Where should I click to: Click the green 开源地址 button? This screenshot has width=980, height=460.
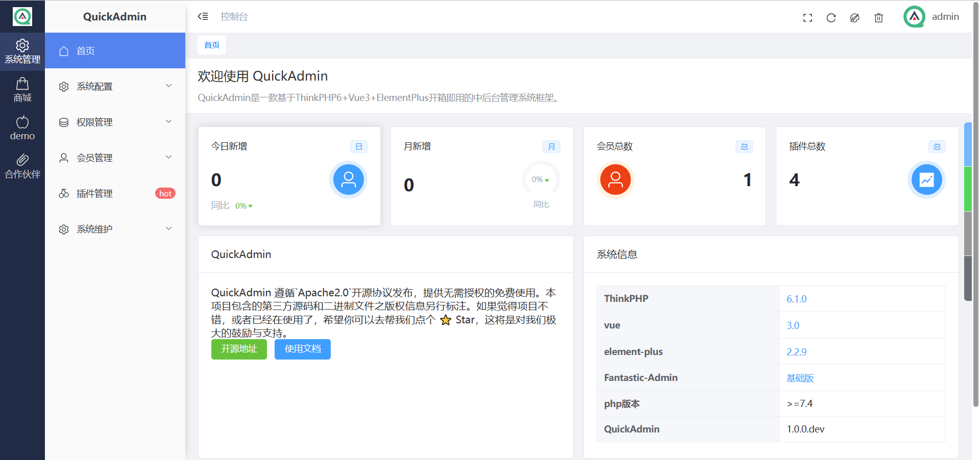click(x=239, y=349)
